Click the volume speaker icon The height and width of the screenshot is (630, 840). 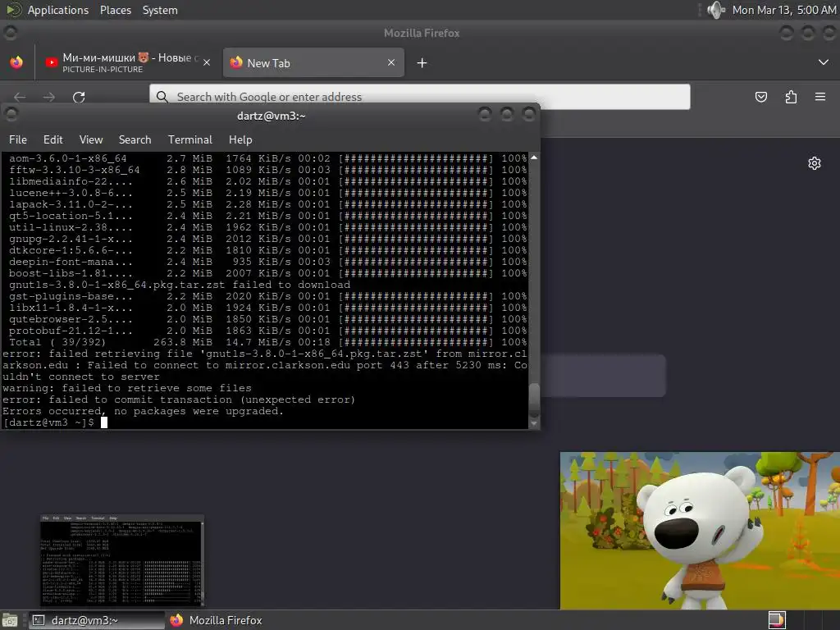(x=715, y=10)
